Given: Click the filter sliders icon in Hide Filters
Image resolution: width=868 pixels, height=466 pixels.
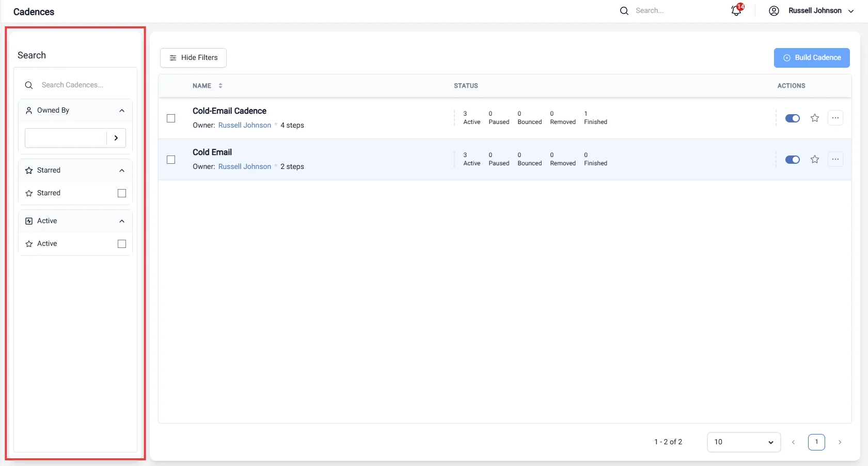Looking at the screenshot, I should click(x=173, y=58).
